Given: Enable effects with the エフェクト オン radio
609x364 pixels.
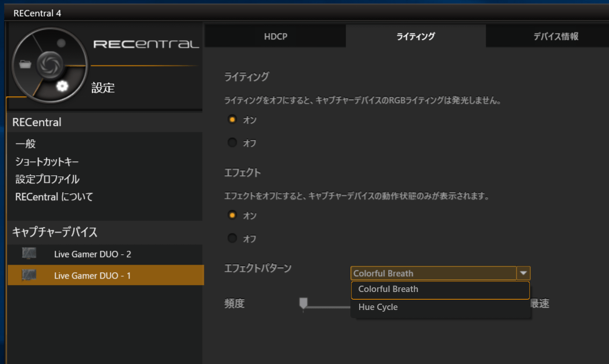Looking at the screenshot, I should 232,215.
